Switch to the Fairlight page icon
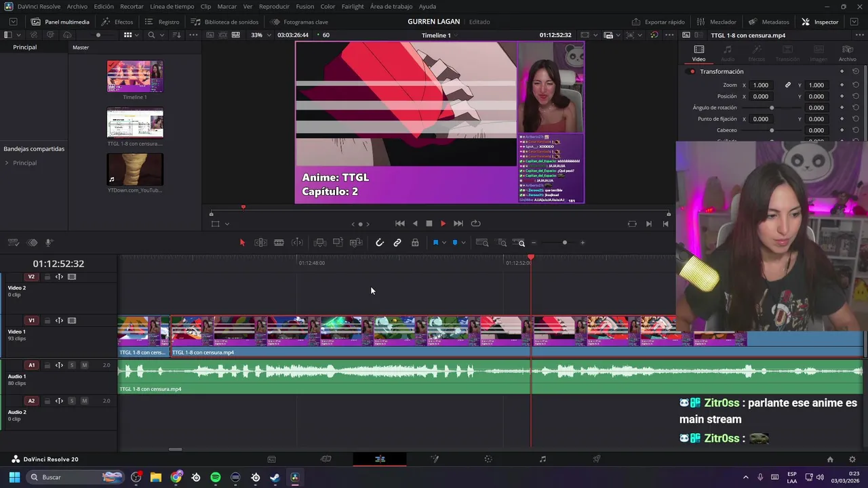The image size is (868, 488). click(x=542, y=459)
